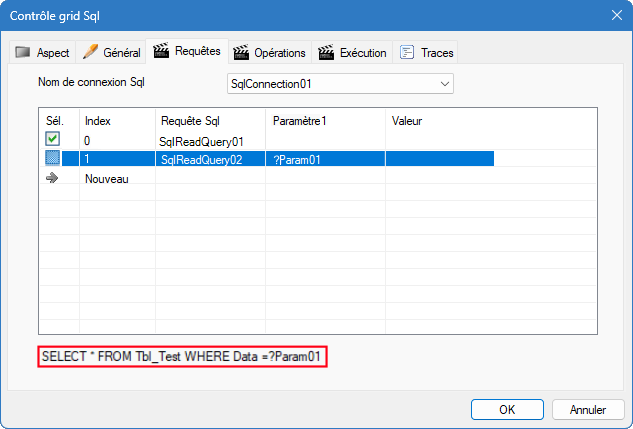
Task: Click the clapperboard icon on Opérations tab
Action: click(x=240, y=53)
